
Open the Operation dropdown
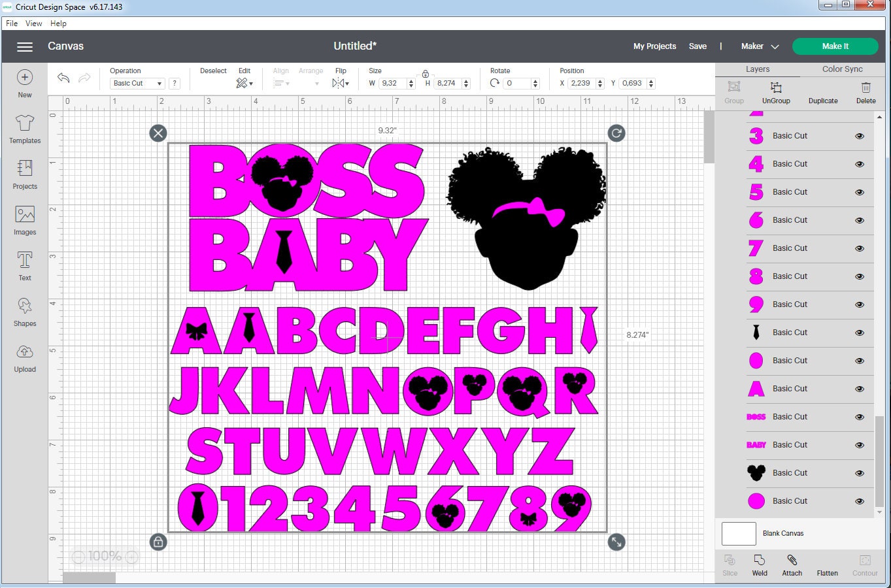click(137, 83)
